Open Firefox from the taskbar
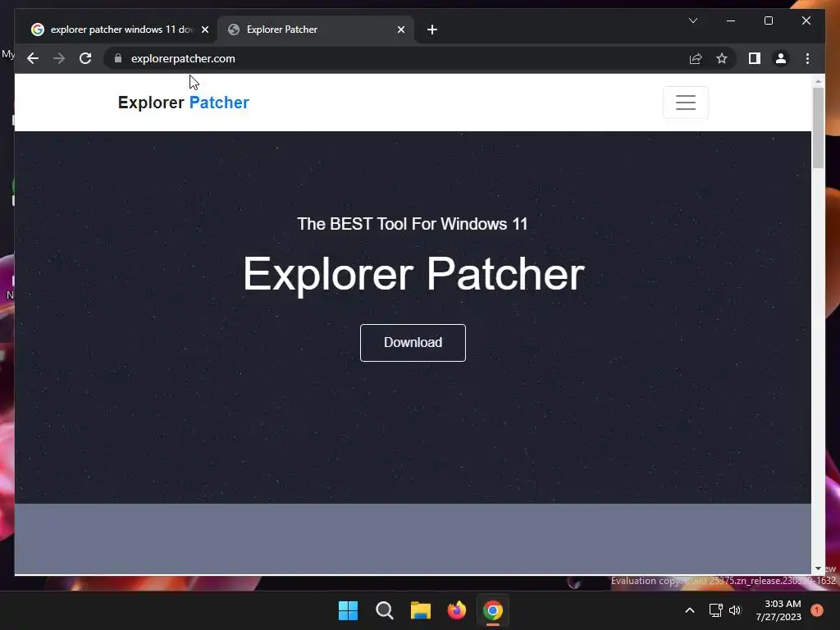The width and height of the screenshot is (840, 630). [x=456, y=610]
